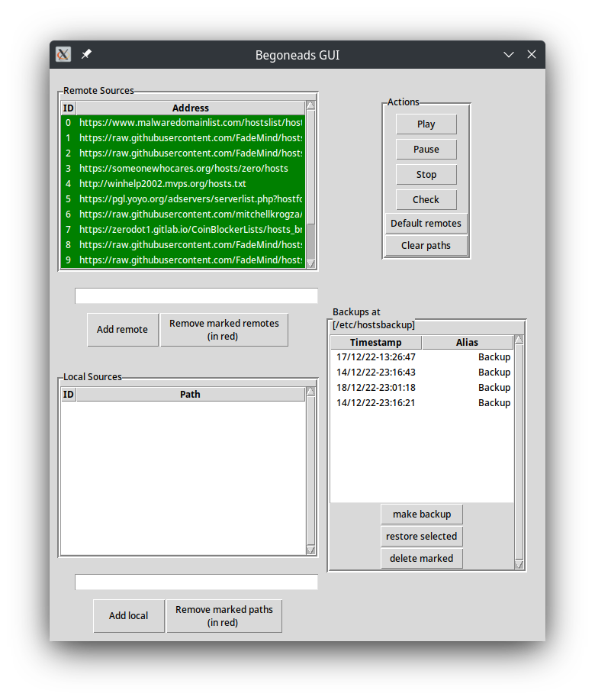Image resolution: width=595 pixels, height=700 pixels.
Task: Click the Pause button
Action: tap(426, 149)
